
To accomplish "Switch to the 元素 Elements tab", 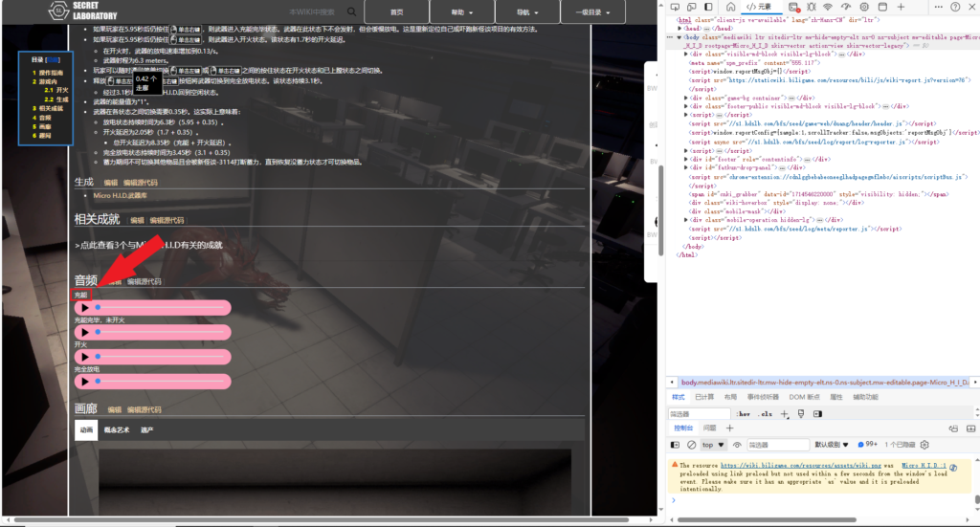I will coord(759,7).
